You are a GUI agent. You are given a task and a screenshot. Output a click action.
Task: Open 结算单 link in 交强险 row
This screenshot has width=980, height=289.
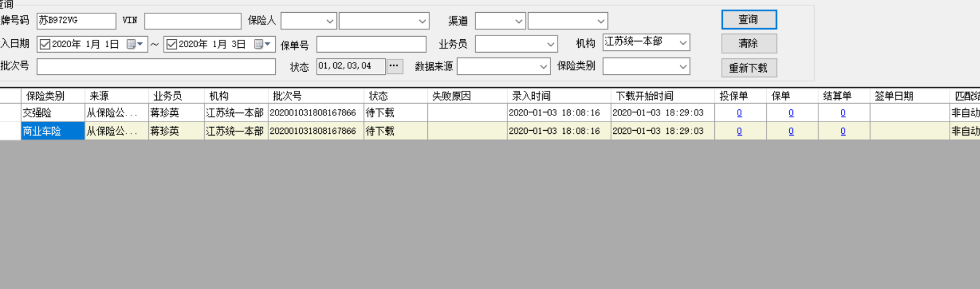pos(843,113)
